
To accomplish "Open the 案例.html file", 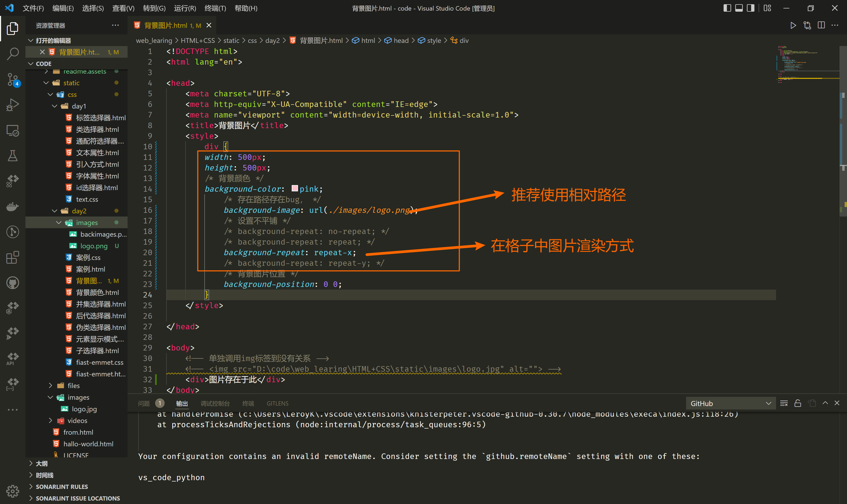I will (x=90, y=269).
